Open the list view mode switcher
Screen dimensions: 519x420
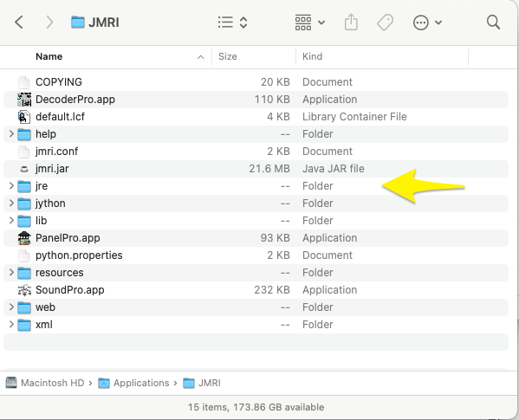click(233, 23)
